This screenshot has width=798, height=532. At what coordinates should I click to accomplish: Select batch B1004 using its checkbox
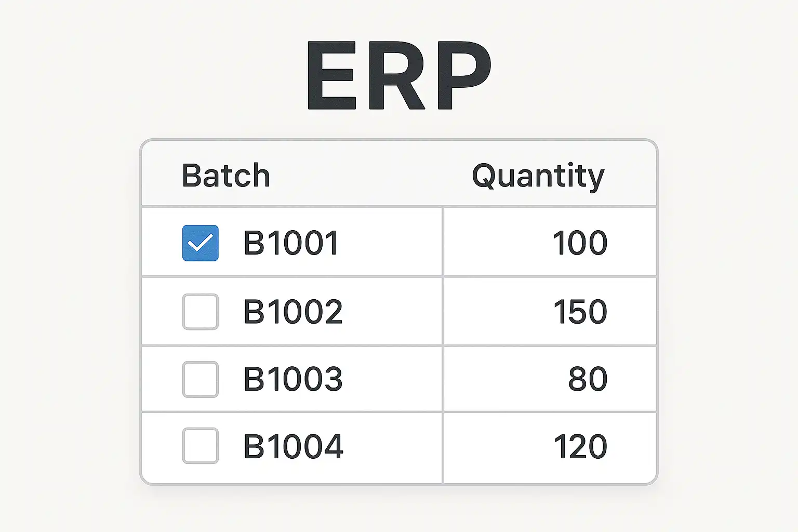[x=200, y=446]
